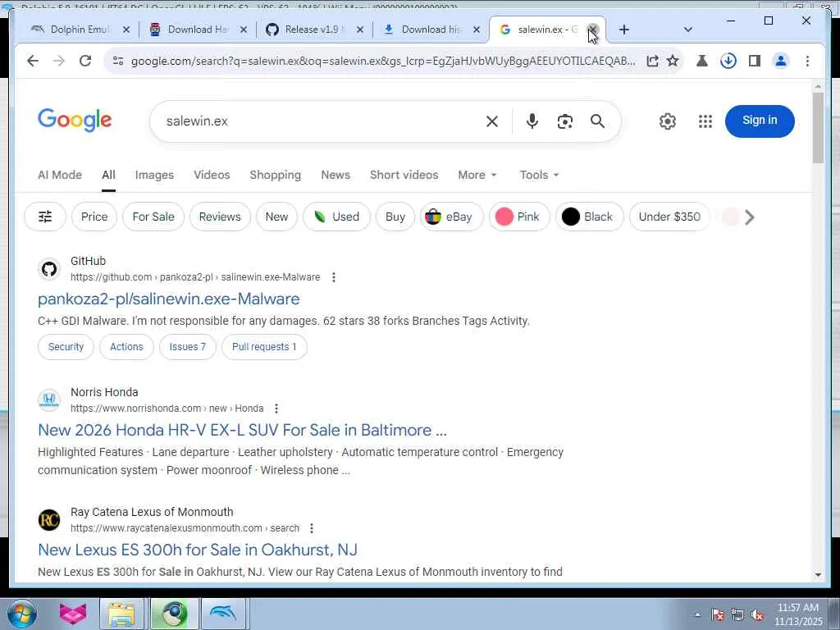Viewport: 840px width, 630px height.
Task: Select the Images search tab
Action: [x=154, y=176]
